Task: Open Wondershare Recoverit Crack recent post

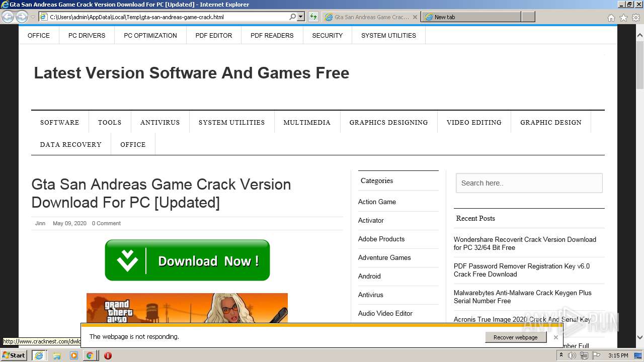Action: [525, 243]
